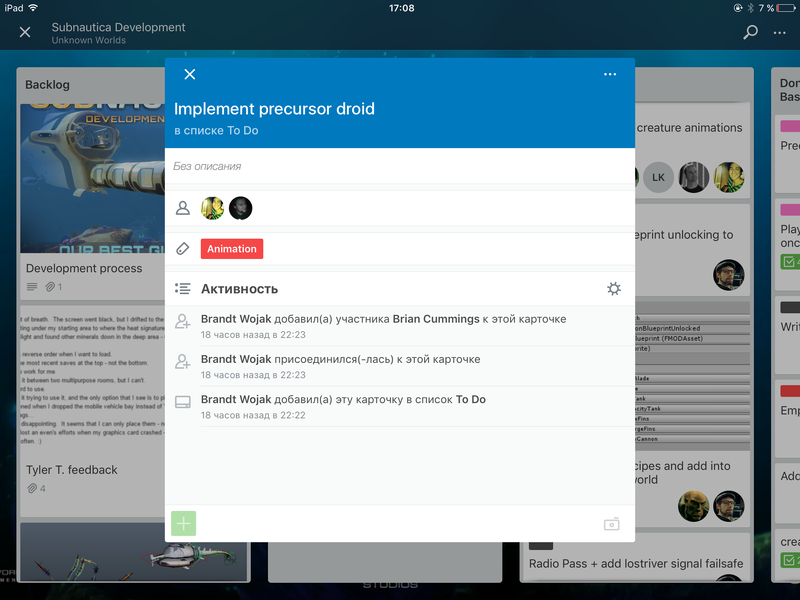Tap the card icon beside list-add activity

point(183,402)
